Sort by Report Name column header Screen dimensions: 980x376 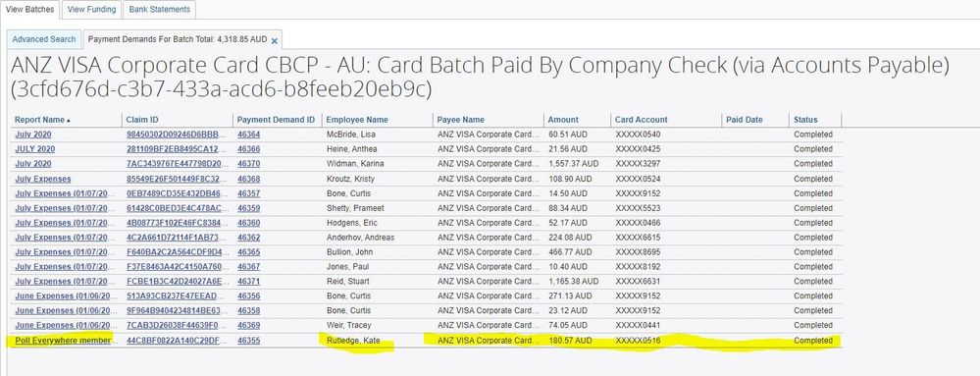tap(42, 120)
